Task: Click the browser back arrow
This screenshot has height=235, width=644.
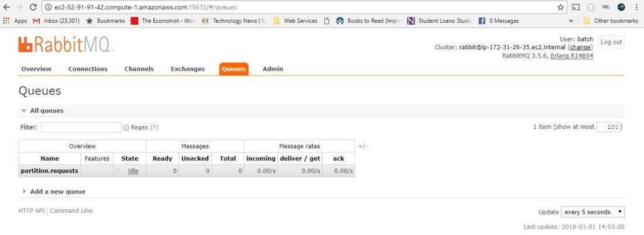Action: (x=6, y=7)
